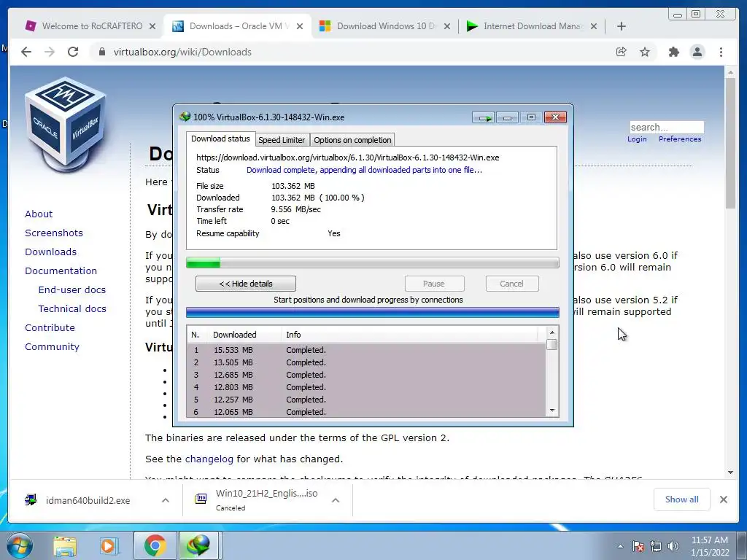Image resolution: width=747 pixels, height=560 pixels.
Task: Open End-user docs link
Action: click(x=72, y=290)
